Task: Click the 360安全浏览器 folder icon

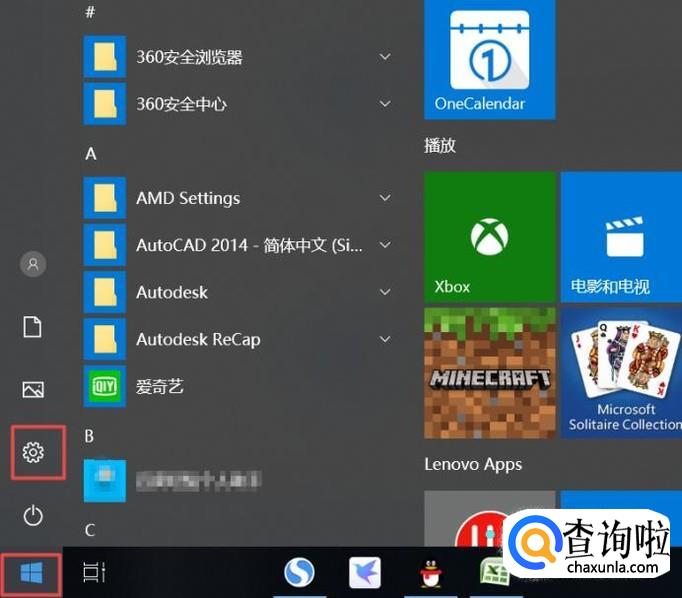Action: [x=105, y=57]
